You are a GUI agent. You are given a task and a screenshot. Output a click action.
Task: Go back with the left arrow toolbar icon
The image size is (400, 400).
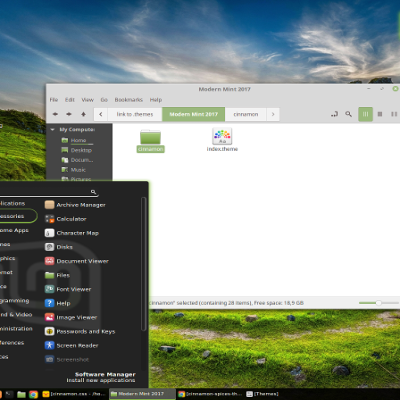point(55,114)
